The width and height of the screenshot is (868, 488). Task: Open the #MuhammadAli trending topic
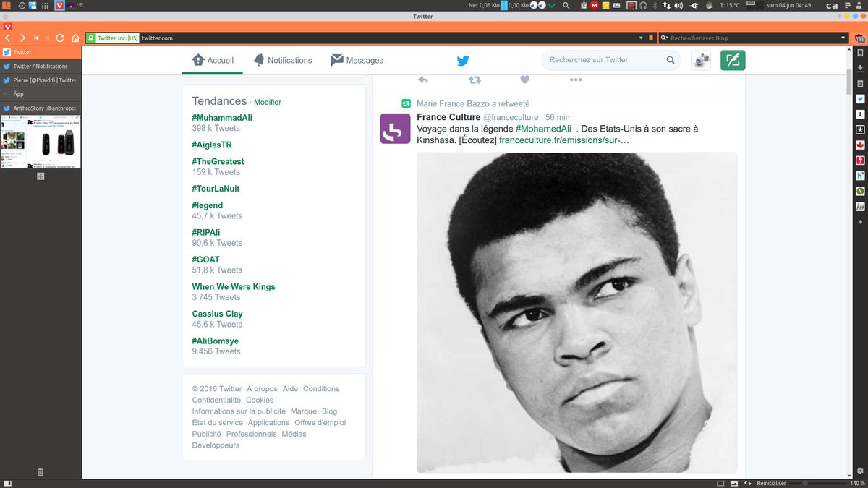tap(222, 116)
